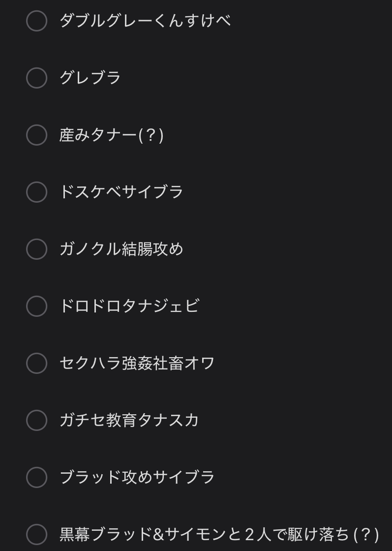Image resolution: width=392 pixels, height=551 pixels.
Task: Select the radio button for 社畜オワ option
Action: point(36,363)
